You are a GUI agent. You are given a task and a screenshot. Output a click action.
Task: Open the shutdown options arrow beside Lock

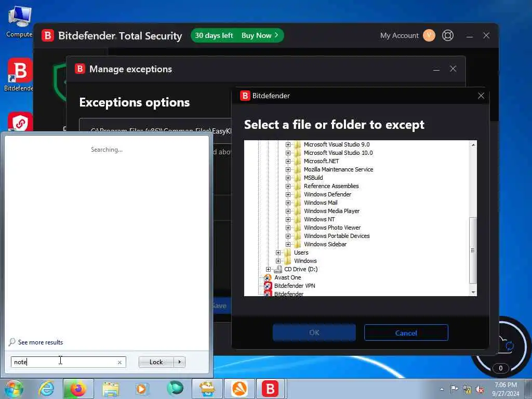(x=179, y=362)
